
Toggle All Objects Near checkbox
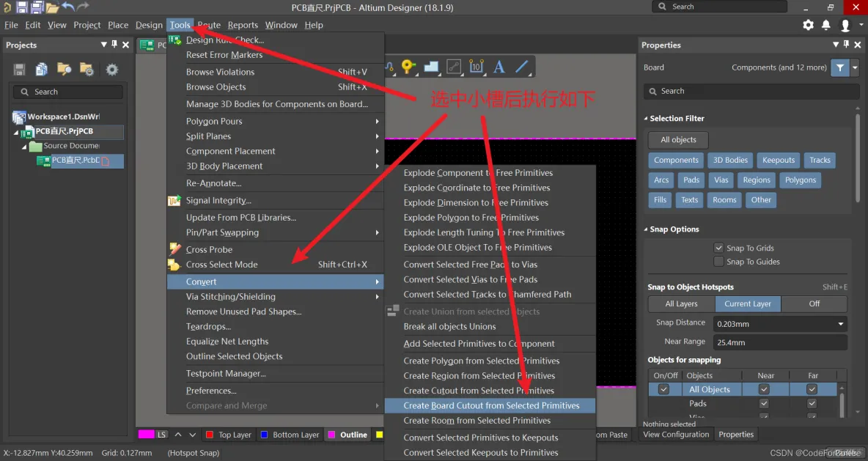[x=764, y=390]
